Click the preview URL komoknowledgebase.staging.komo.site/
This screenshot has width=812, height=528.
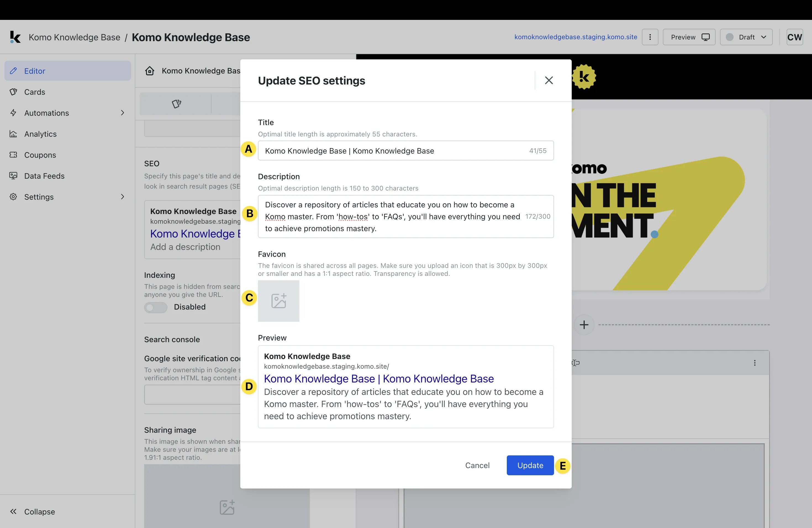pos(326,366)
